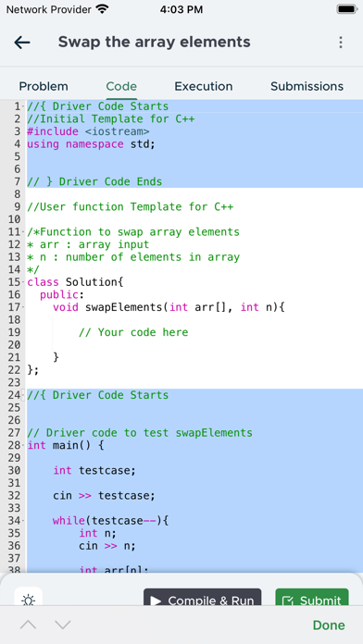
Task: Tap the lightbulb hint icon
Action: 29,601
